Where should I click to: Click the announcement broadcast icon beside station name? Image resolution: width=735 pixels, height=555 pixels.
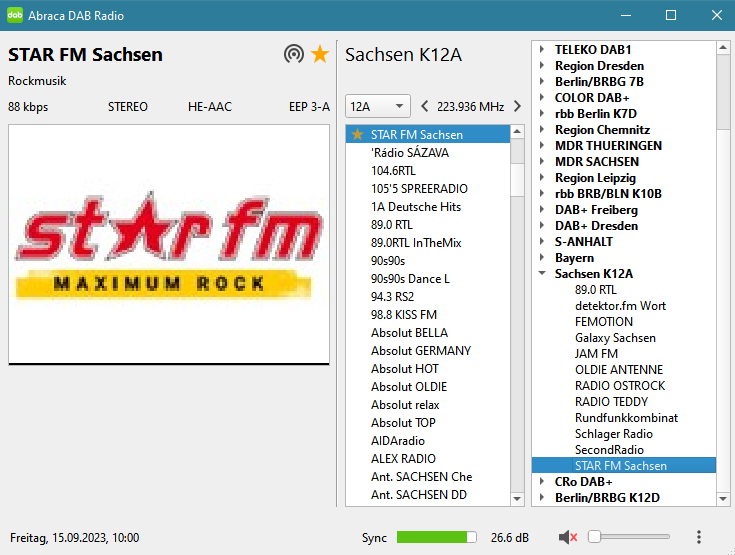click(x=293, y=54)
